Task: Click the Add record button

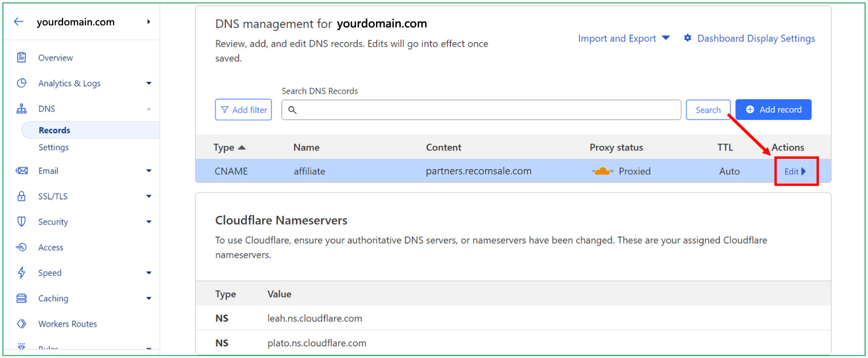Action: tap(773, 110)
